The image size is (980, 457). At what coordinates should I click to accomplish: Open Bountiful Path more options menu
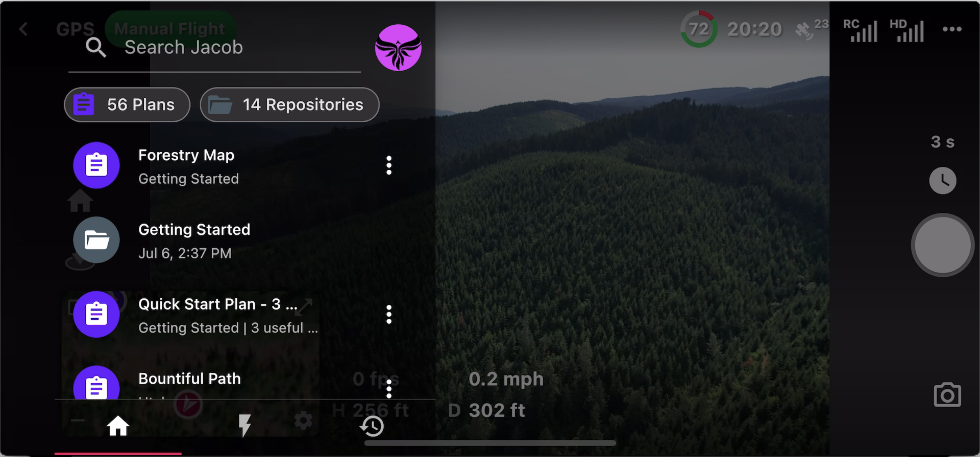389,389
